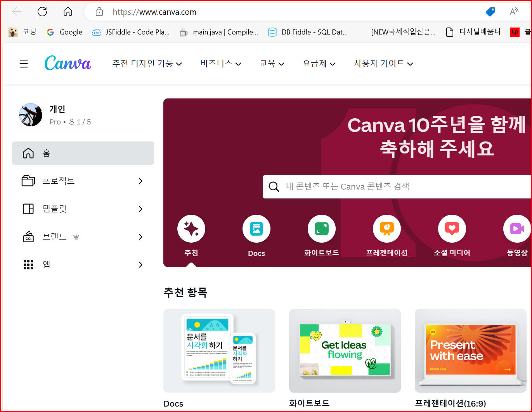Click the 템플릿 layout icon
The image size is (532, 412).
[28, 209]
